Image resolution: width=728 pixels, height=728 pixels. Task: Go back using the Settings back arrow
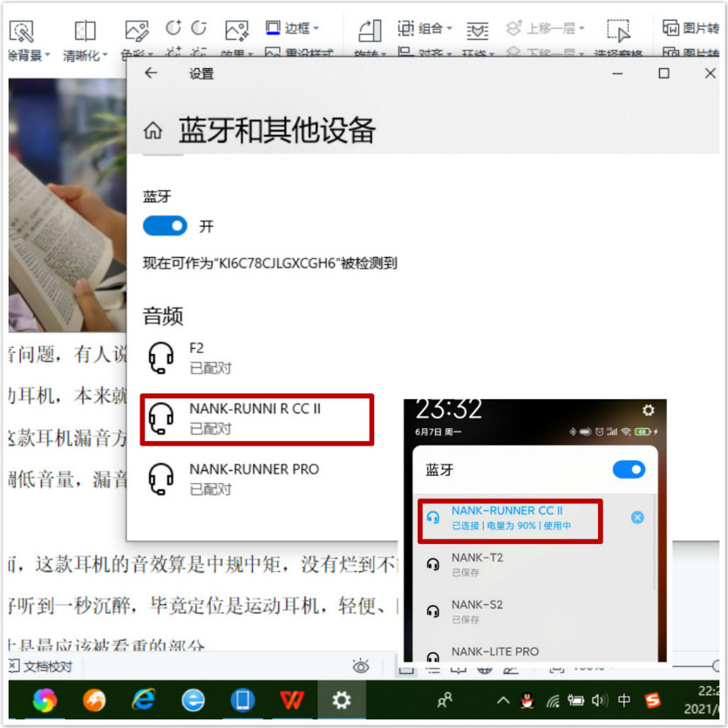tap(151, 73)
